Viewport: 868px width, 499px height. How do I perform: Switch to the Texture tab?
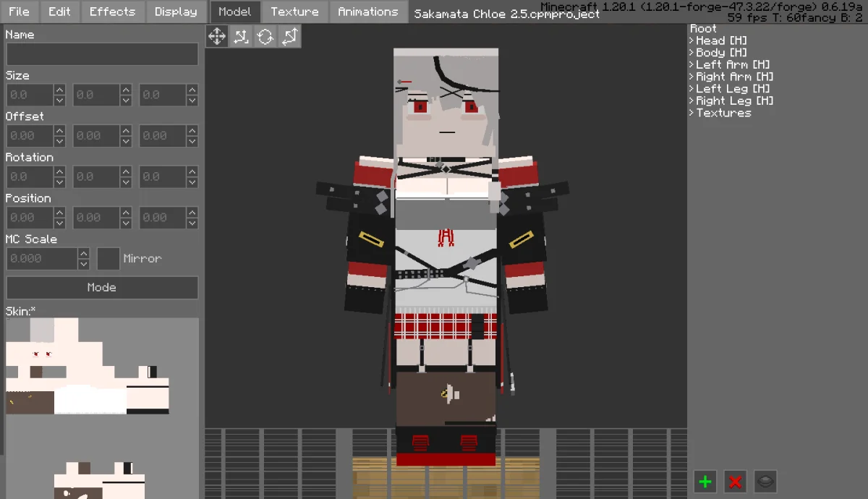pos(294,12)
